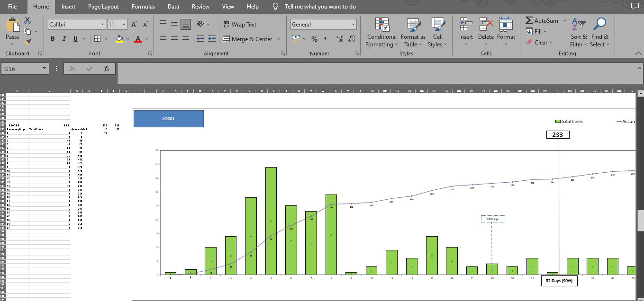Open the Calibri font name dropdown
Screen dimensions: 644x301
click(102, 24)
